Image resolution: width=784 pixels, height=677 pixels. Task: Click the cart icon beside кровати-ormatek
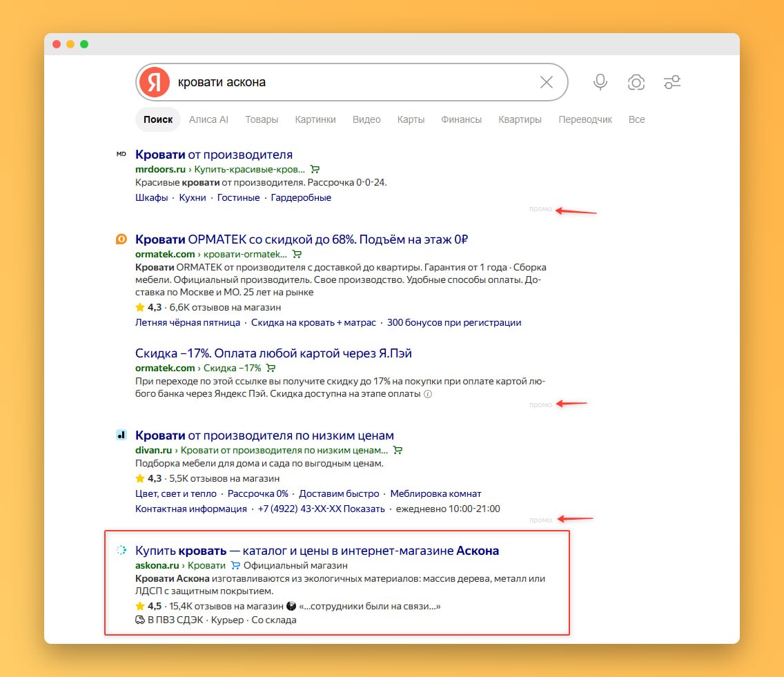point(297,254)
